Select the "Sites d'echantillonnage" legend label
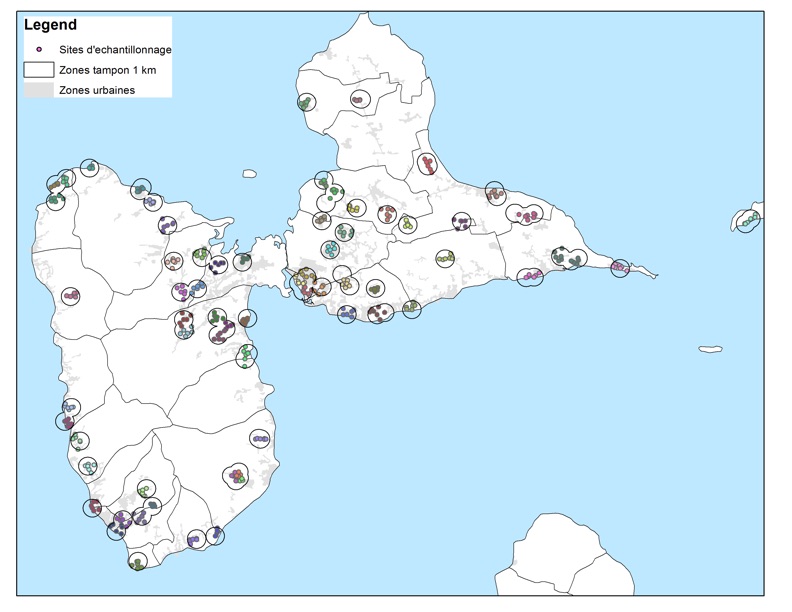792x612 pixels. coord(115,50)
